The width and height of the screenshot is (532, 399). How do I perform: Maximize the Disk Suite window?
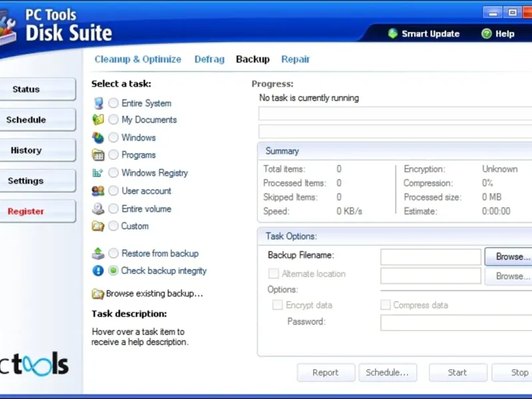pos(513,13)
